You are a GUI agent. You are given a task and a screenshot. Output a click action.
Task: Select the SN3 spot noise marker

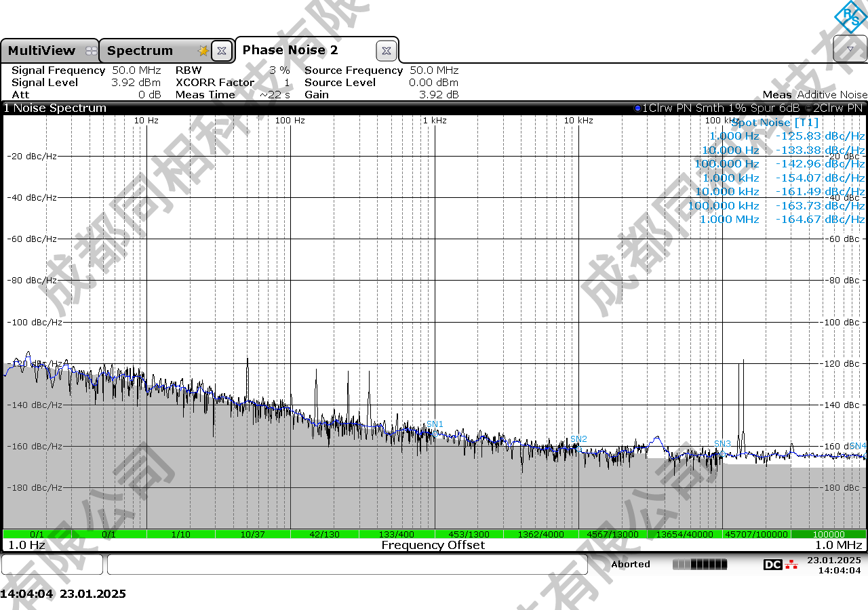click(722, 444)
